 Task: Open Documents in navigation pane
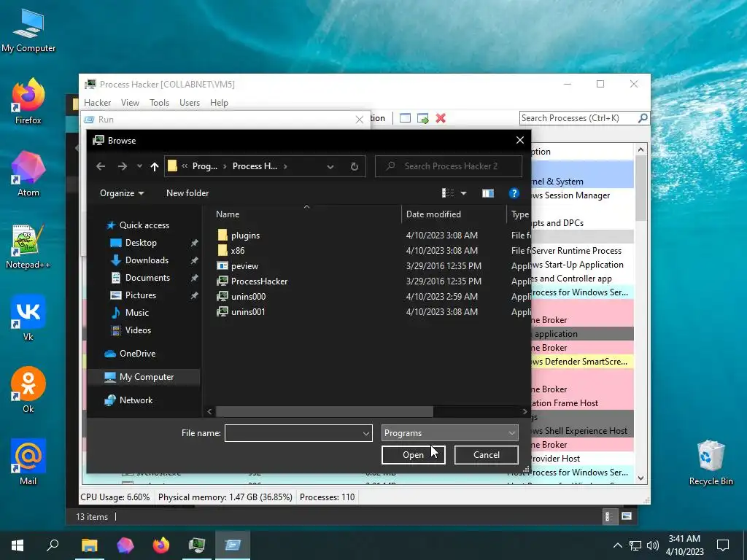click(x=147, y=278)
